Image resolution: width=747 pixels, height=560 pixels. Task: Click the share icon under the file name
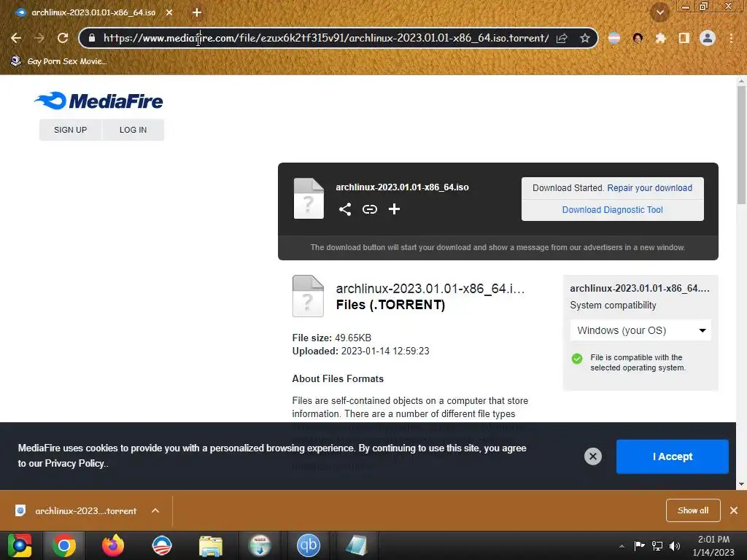[x=345, y=209]
